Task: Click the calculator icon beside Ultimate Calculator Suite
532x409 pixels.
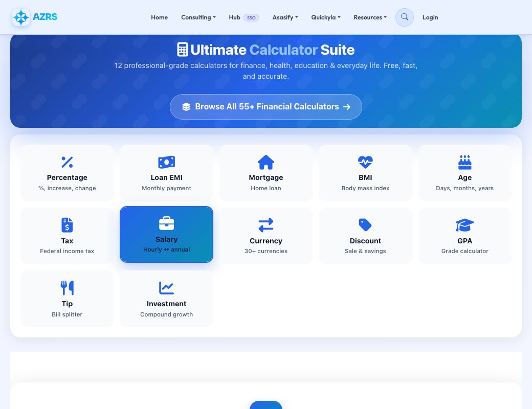Action: click(x=183, y=50)
